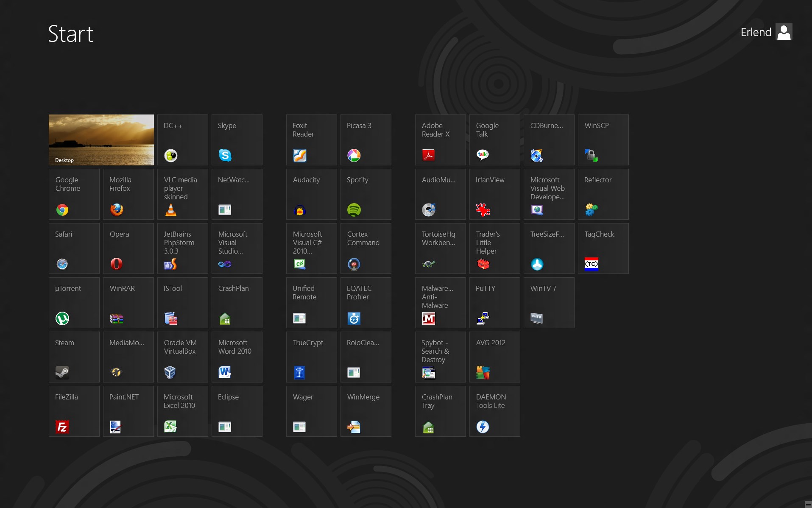This screenshot has width=812, height=508.
Task: Select the CDBurnerXP tile label
Action: click(x=547, y=126)
